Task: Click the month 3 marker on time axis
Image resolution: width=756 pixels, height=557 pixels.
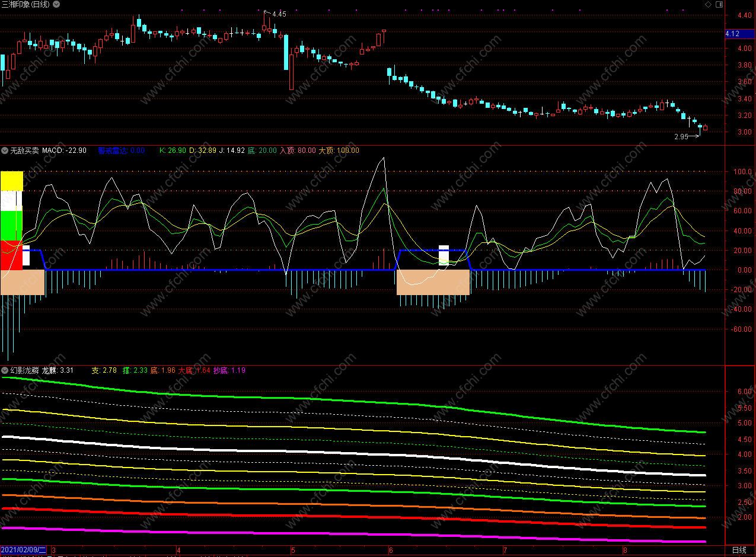Action: tap(54, 550)
